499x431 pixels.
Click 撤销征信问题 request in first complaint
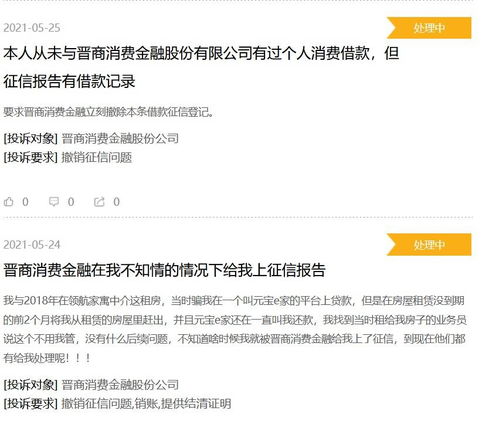(97, 157)
